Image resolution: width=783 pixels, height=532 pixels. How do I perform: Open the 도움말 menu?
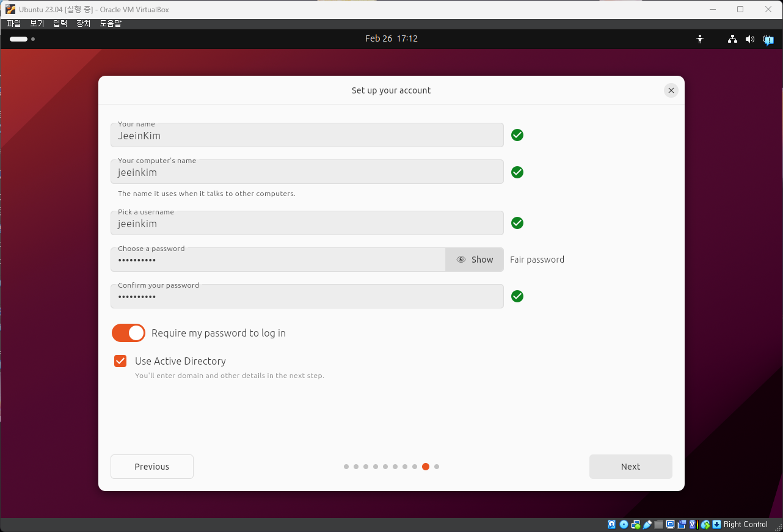point(111,24)
